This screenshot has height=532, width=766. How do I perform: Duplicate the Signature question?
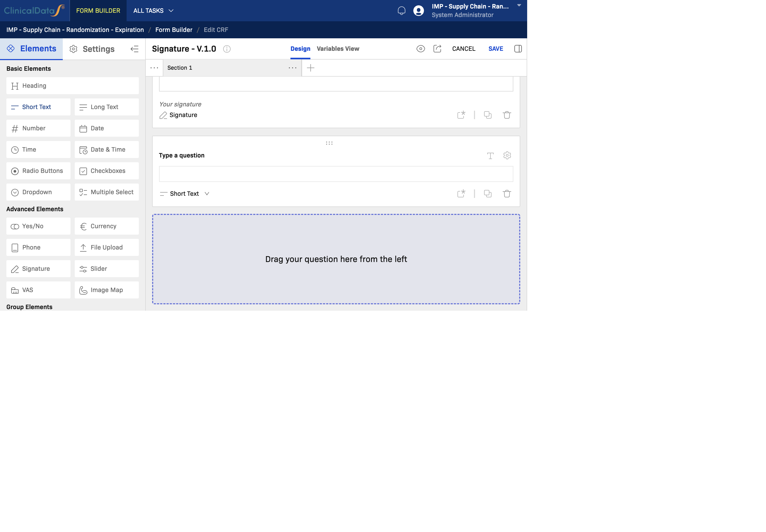point(488,115)
